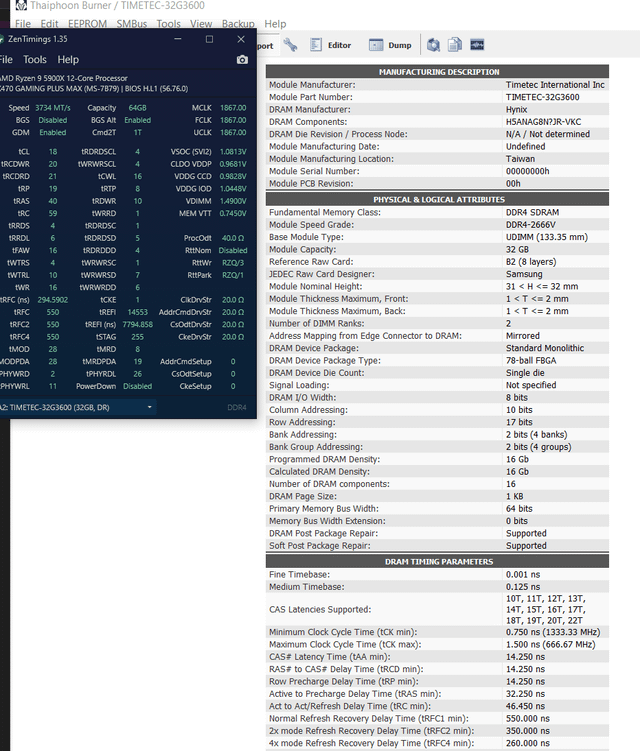This screenshot has height=751, width=640.
Task: Open the ZenTimings File menu
Action: pyautogui.click(x=6, y=60)
